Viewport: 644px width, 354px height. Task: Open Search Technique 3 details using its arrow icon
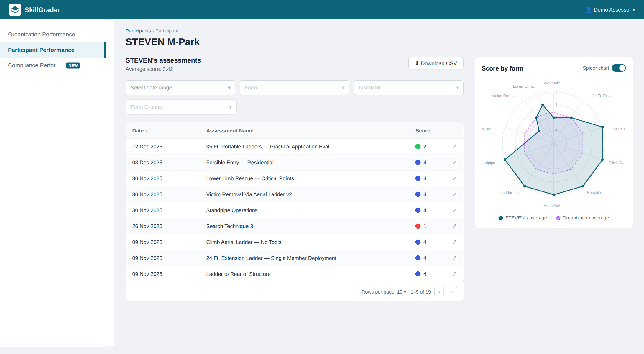point(454,226)
